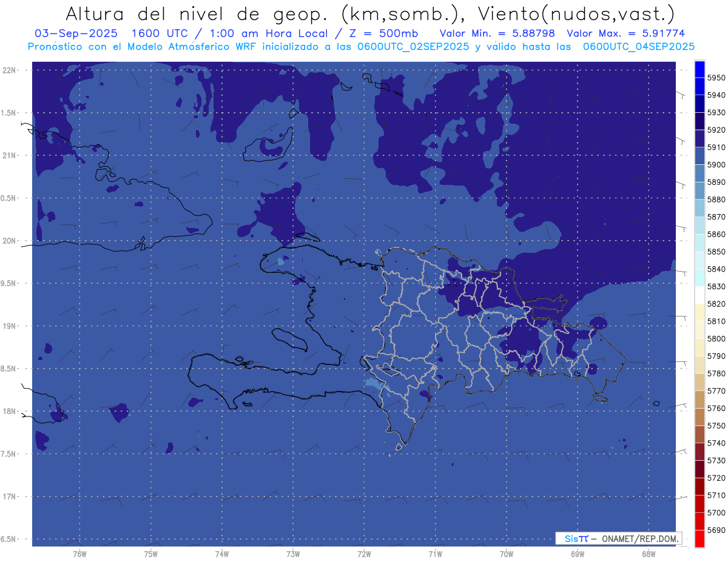Click the '20N' latitude label
The image size is (728, 562).
10,241
